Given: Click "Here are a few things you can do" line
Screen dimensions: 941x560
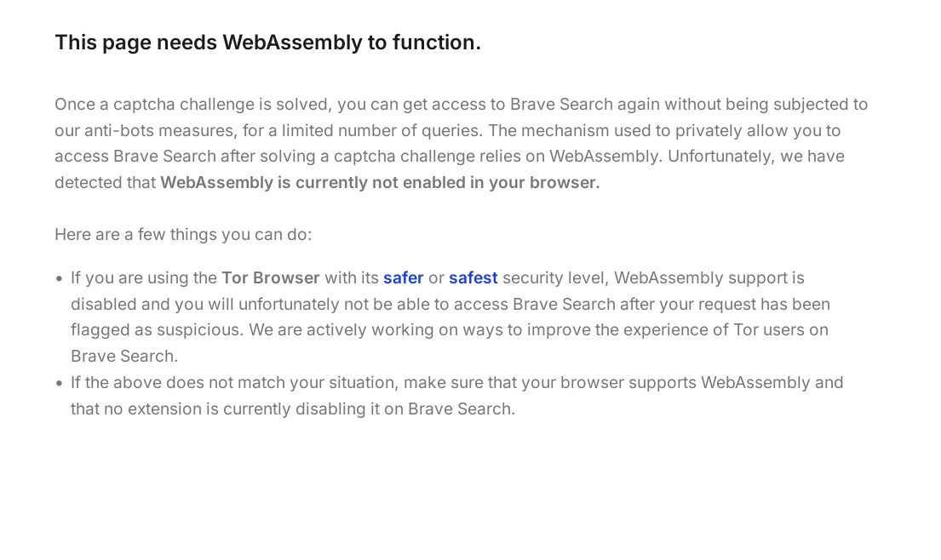Looking at the screenshot, I should [x=183, y=234].
